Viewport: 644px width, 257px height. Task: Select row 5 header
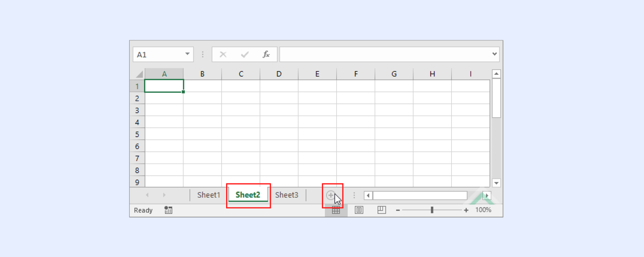pyautogui.click(x=137, y=134)
